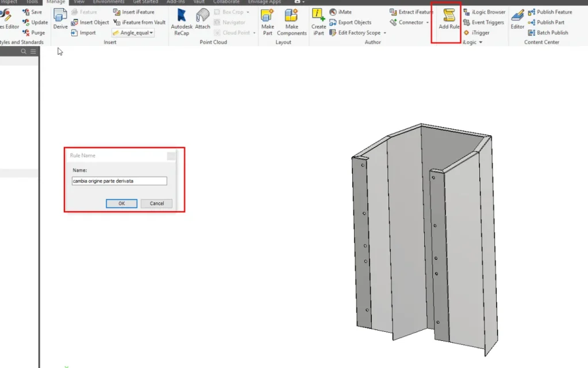Switch to the Vault ribbon tab
Image resolution: width=588 pixels, height=368 pixels.
pos(199,2)
